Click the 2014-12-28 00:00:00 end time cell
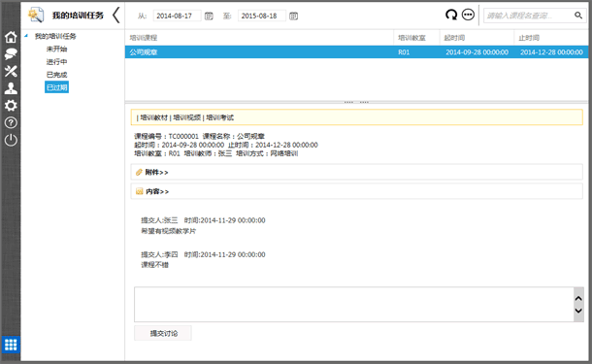Viewport: 592px width, 364px height. point(551,52)
